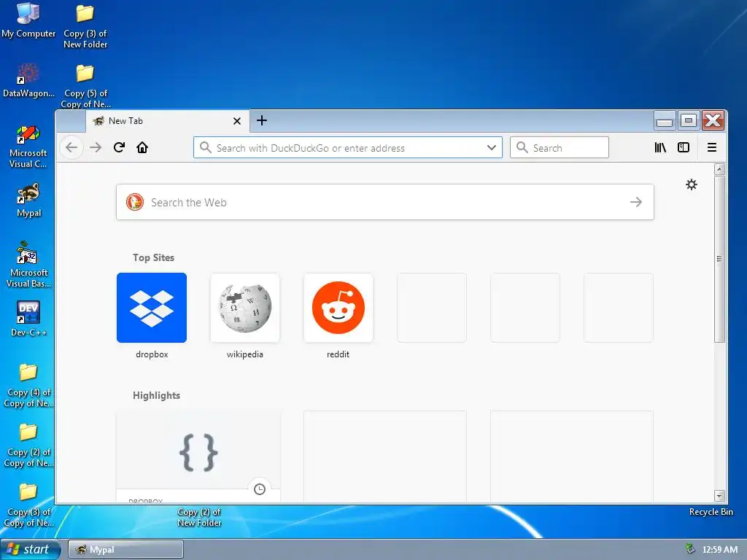
Task: Click the dropbox label under the tile
Action: point(152,354)
